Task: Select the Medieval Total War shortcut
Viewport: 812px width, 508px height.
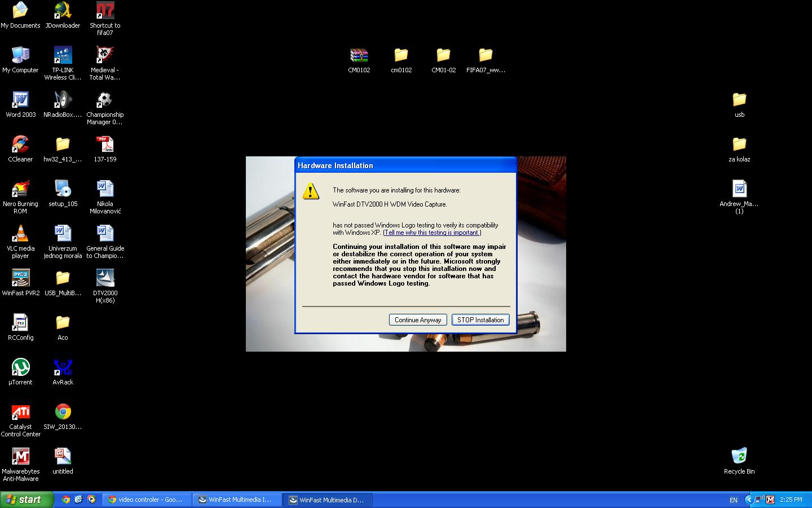Action: click(105, 63)
